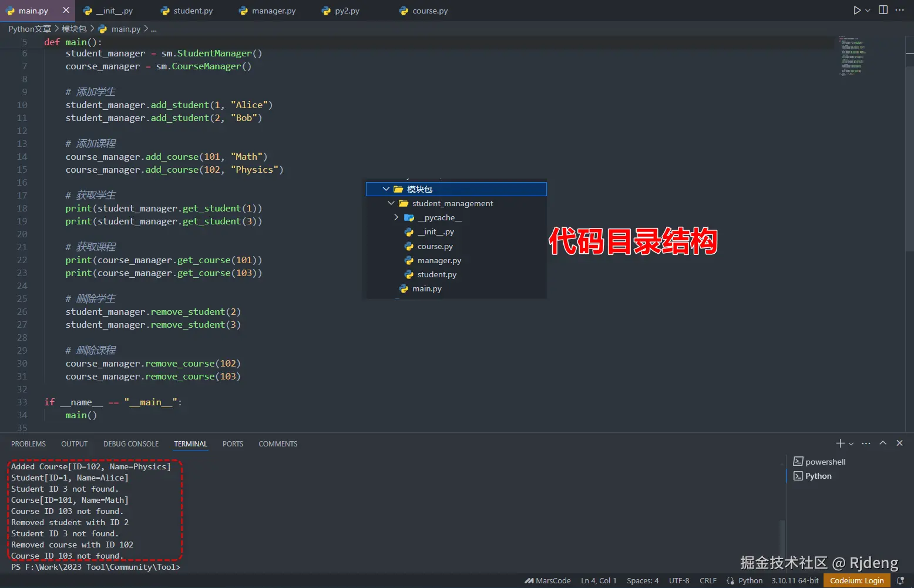Open the DEBUG CONSOLE panel tab

coord(131,444)
